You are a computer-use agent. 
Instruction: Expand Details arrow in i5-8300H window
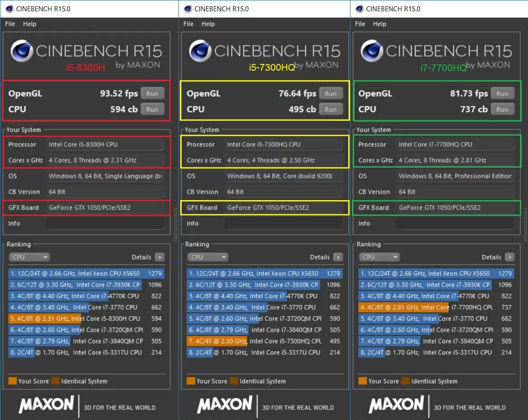159,257
